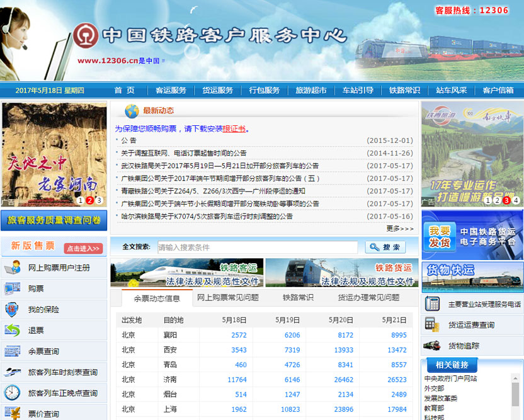This screenshot has width=524, height=420.
Task: Click the green refund arrow icon for 退票
Action: point(13,330)
